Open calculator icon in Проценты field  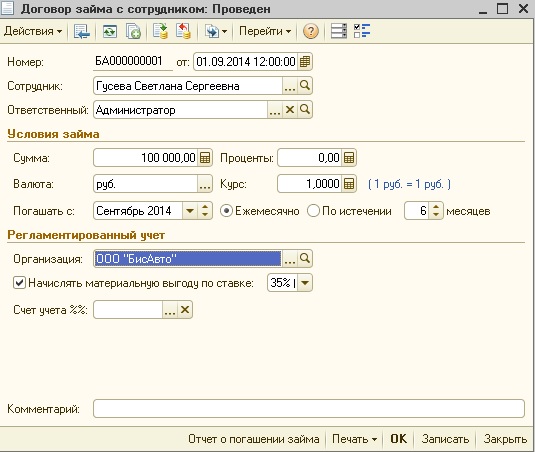349,158
